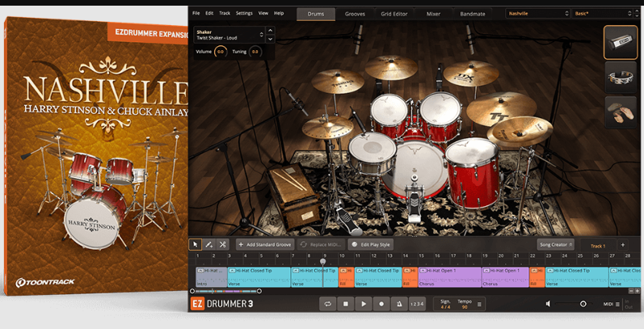Click the Tuning knob
This screenshot has width=644, height=329.
[x=255, y=52]
